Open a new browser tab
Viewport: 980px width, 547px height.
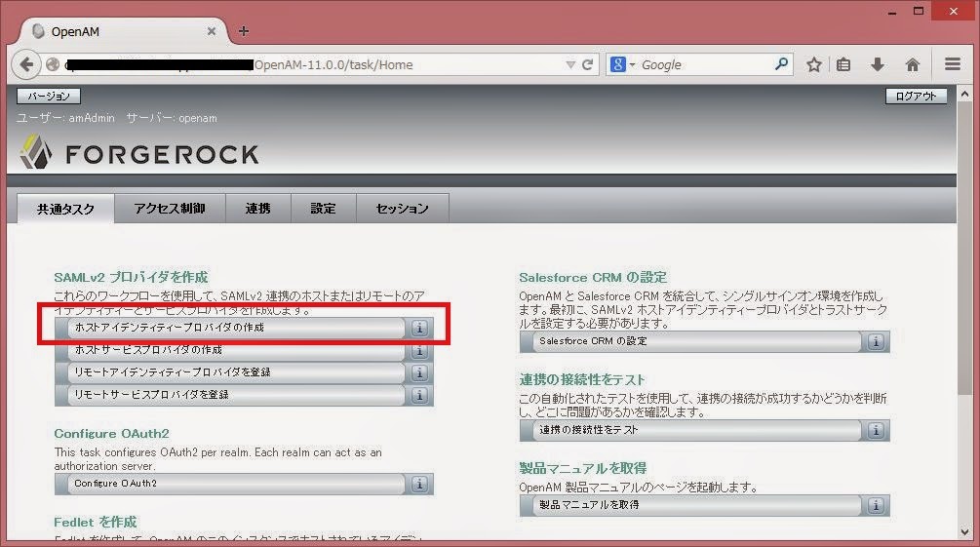pos(244,31)
